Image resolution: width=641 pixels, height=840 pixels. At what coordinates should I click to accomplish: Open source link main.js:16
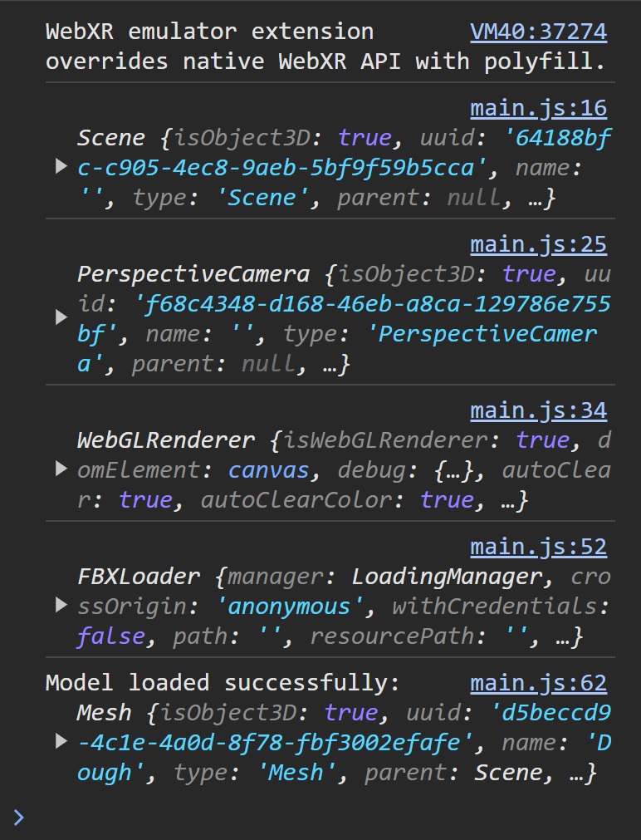[538, 108]
